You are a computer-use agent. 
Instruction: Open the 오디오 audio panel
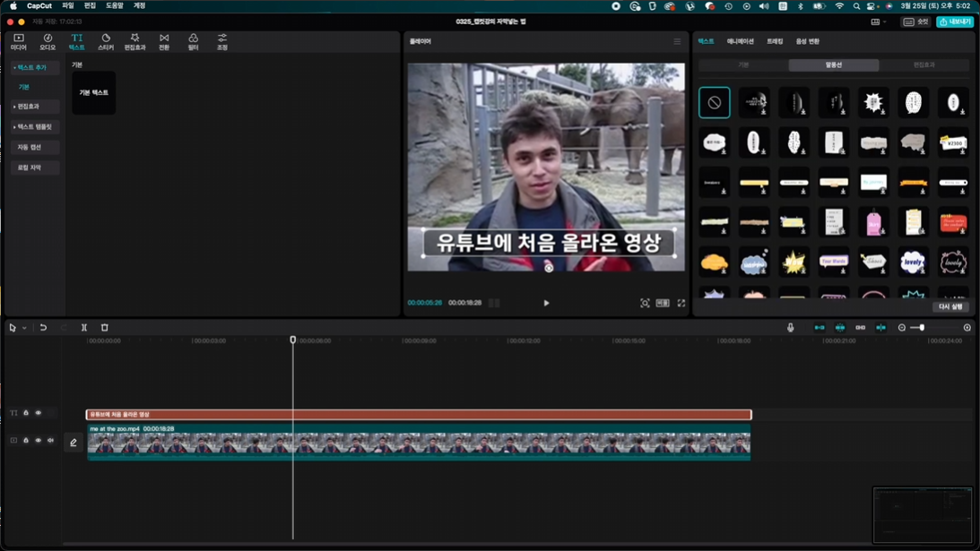point(48,42)
